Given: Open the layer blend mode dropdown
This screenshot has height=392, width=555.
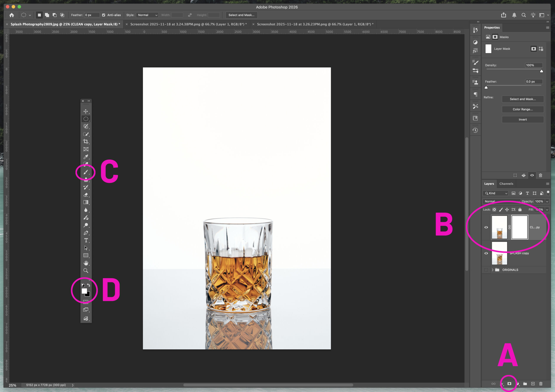Looking at the screenshot, I should tap(501, 201).
